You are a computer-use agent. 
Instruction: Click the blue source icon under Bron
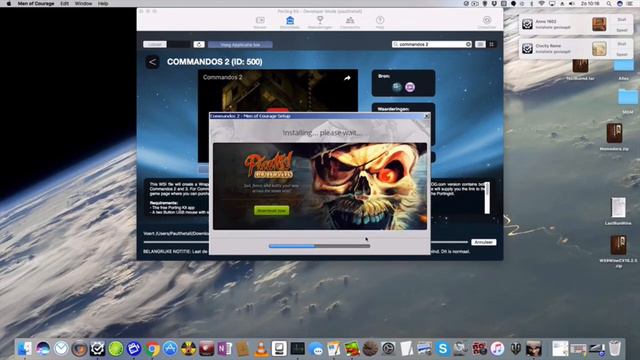(x=397, y=87)
